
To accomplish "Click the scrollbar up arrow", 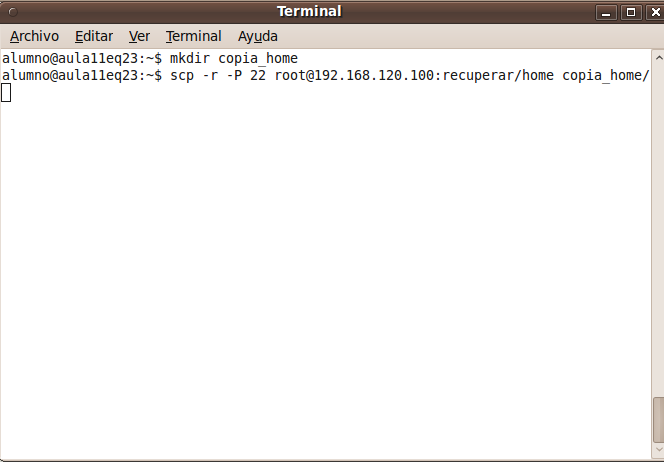I will click(x=658, y=58).
